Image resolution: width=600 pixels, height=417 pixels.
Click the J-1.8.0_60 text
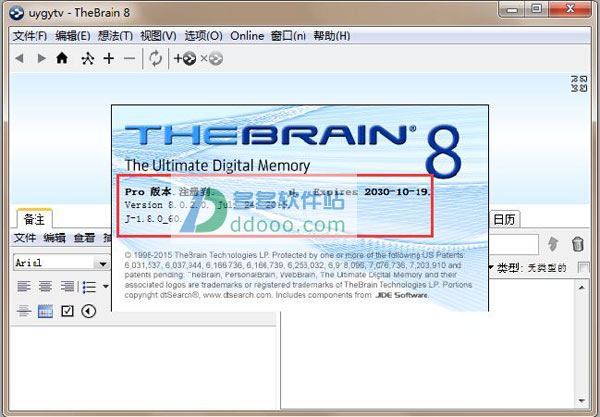pyautogui.click(x=152, y=219)
